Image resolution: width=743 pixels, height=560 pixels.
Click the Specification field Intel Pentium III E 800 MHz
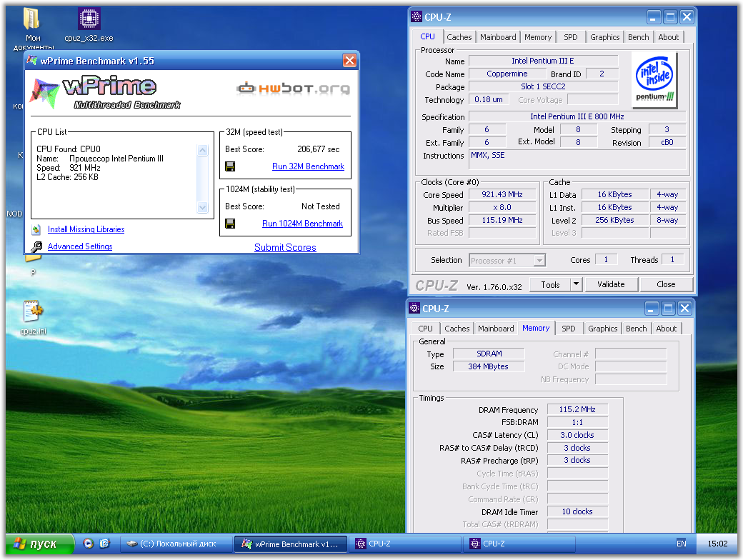click(577, 116)
